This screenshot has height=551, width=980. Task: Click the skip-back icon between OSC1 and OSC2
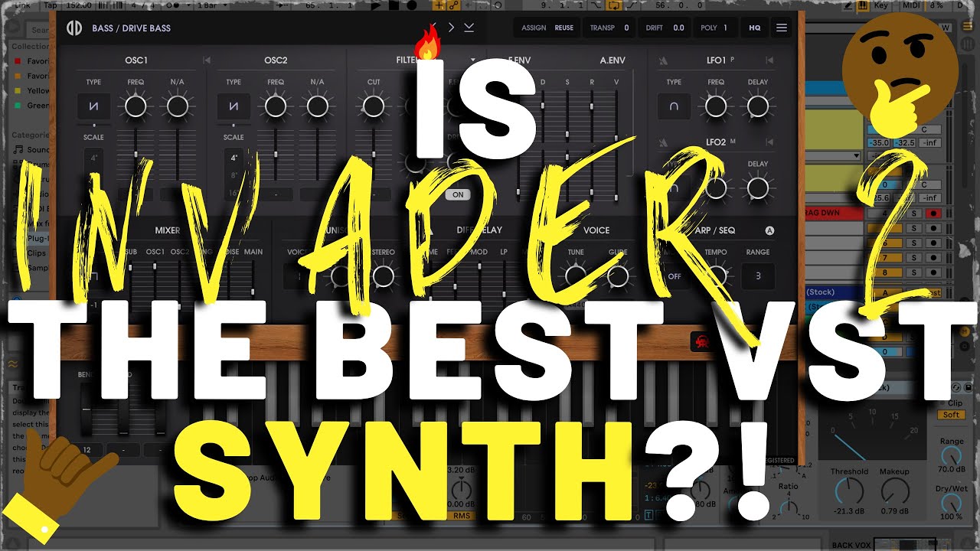207,60
